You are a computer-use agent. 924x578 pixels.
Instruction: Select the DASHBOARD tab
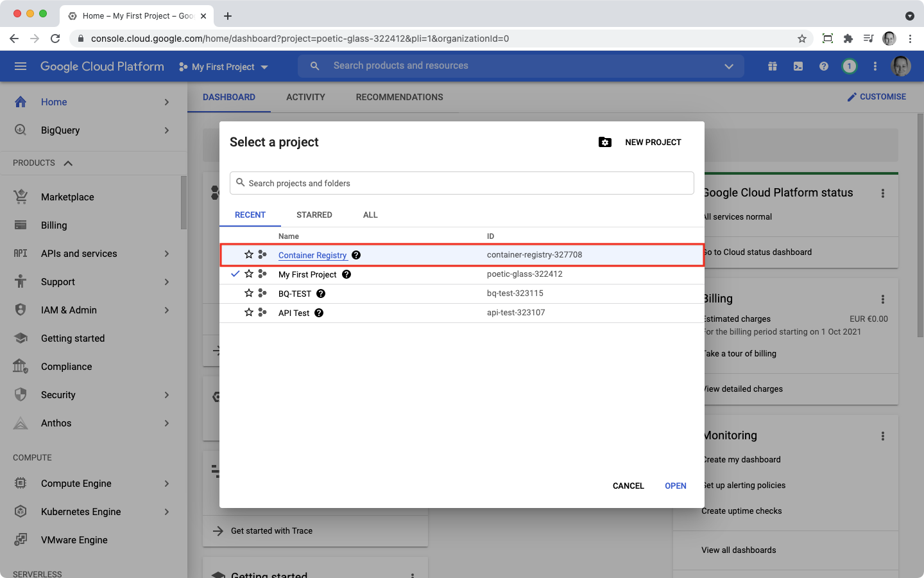229,97
